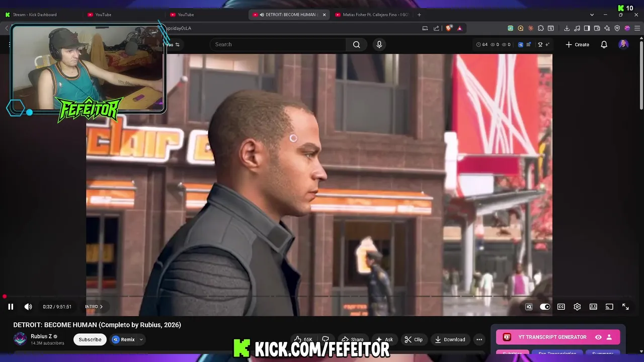644x362 pixels.
Task: Open a new browser tab
Action: click(419, 15)
